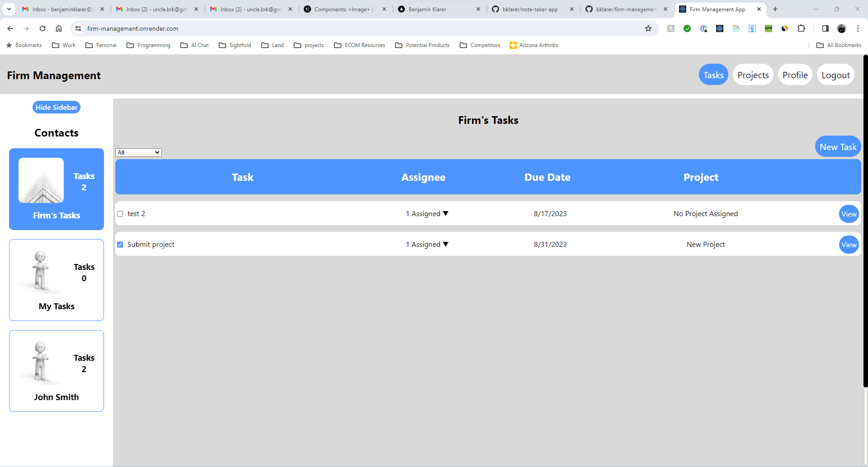Open the Chrome three-dot menu
This screenshot has height=467, width=868.
(x=858, y=28)
